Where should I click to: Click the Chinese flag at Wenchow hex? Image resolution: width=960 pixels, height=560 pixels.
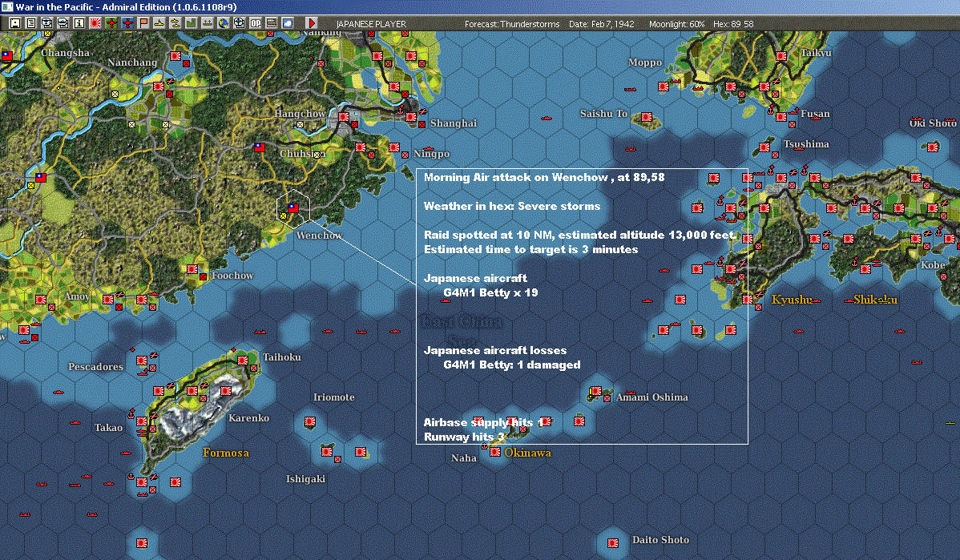click(x=293, y=208)
